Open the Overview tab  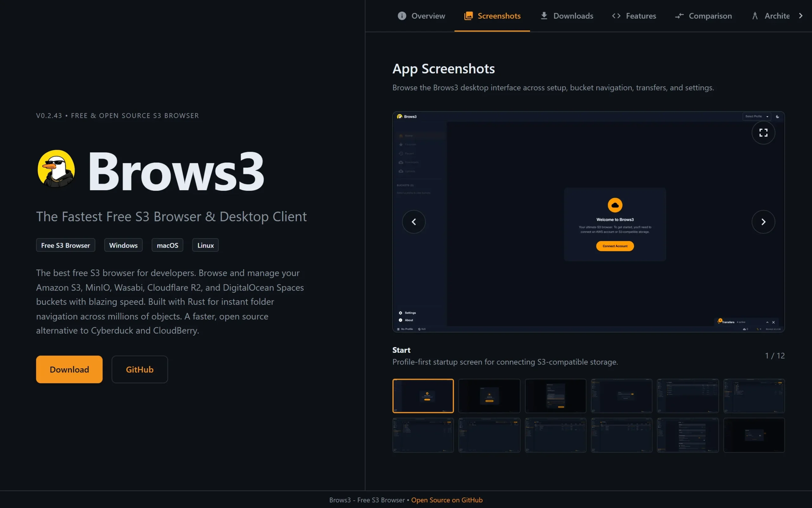tap(421, 16)
